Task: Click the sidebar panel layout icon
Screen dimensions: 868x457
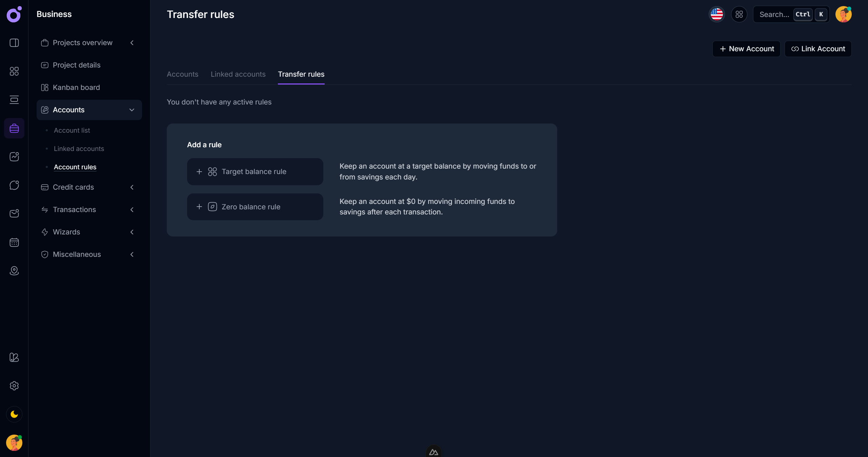Action: (x=14, y=43)
